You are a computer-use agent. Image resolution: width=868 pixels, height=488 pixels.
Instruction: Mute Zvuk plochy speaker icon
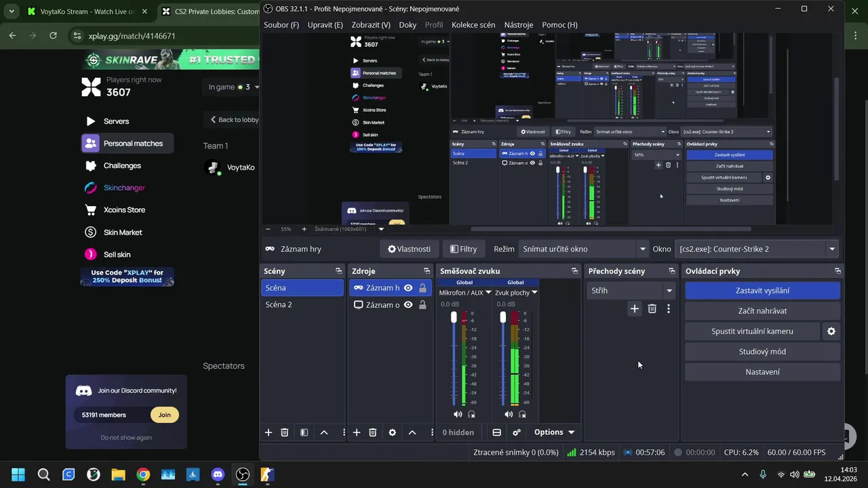(x=509, y=414)
